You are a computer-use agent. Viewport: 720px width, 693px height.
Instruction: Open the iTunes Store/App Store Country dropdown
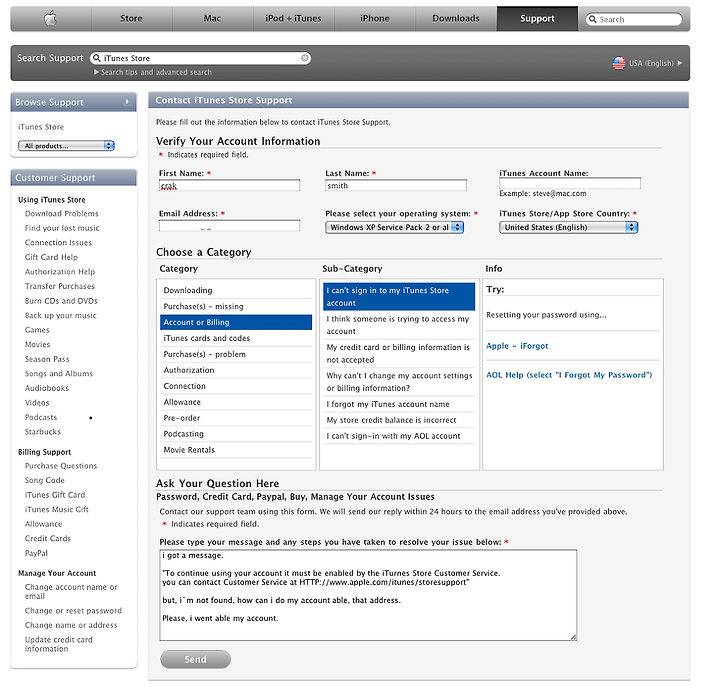[568, 227]
